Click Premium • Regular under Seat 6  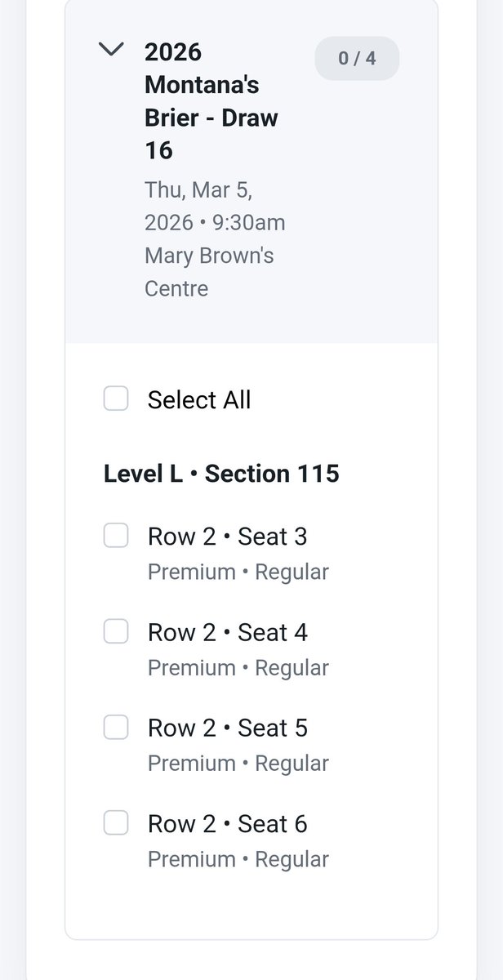coord(238,858)
